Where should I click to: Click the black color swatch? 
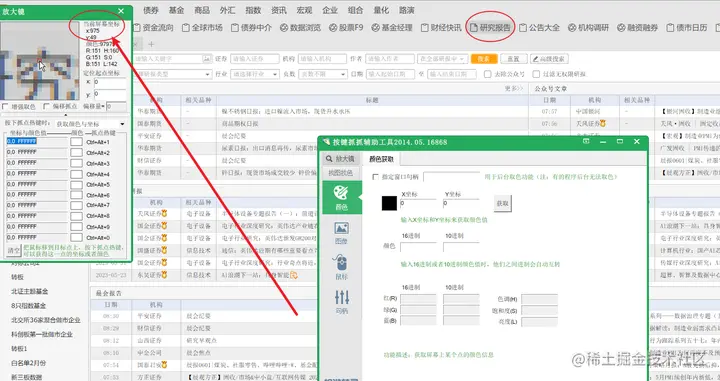pos(389,203)
